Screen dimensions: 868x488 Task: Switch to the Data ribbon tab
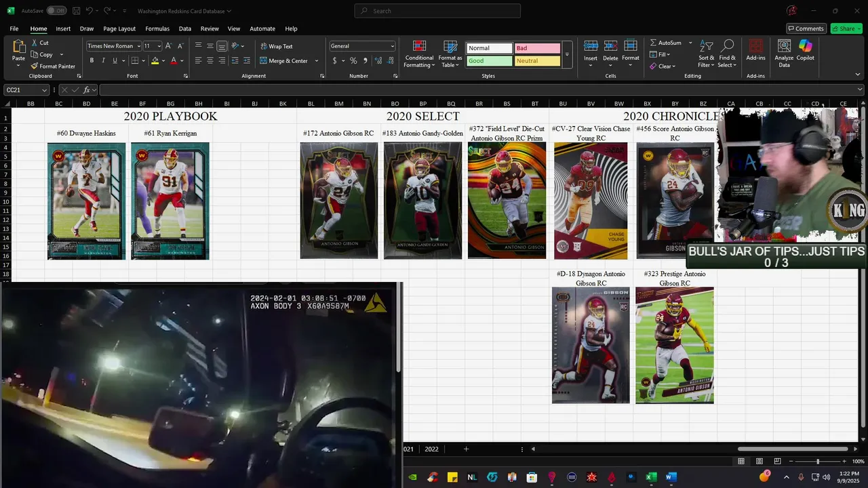[x=185, y=28]
